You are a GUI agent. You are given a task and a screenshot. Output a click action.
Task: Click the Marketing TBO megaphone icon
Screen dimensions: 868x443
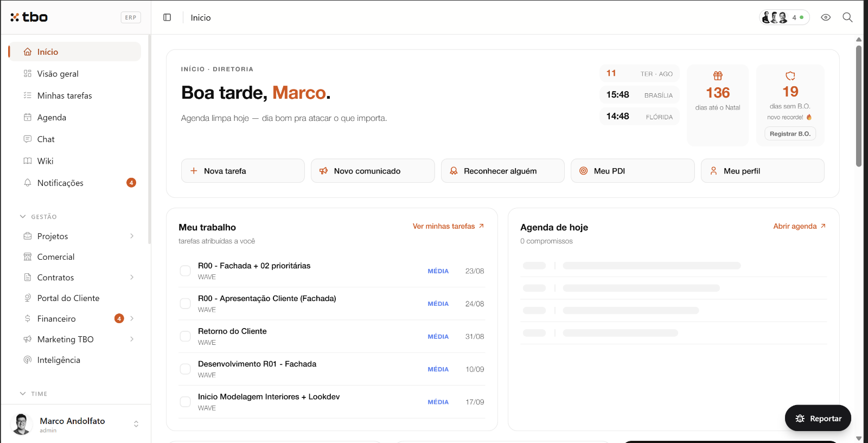coord(28,339)
